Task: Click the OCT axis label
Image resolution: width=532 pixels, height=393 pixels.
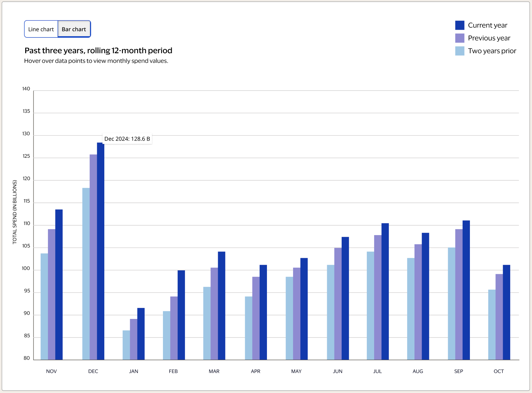Action: tap(499, 371)
